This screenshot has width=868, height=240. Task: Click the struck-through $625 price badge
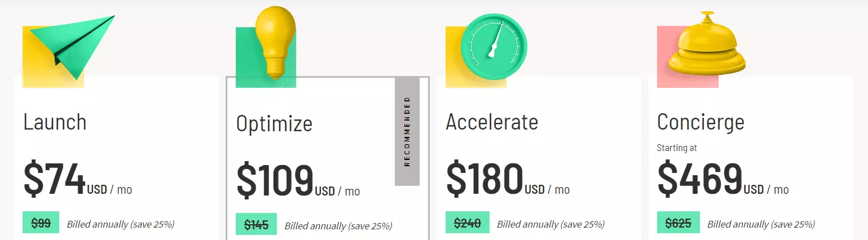(x=678, y=224)
